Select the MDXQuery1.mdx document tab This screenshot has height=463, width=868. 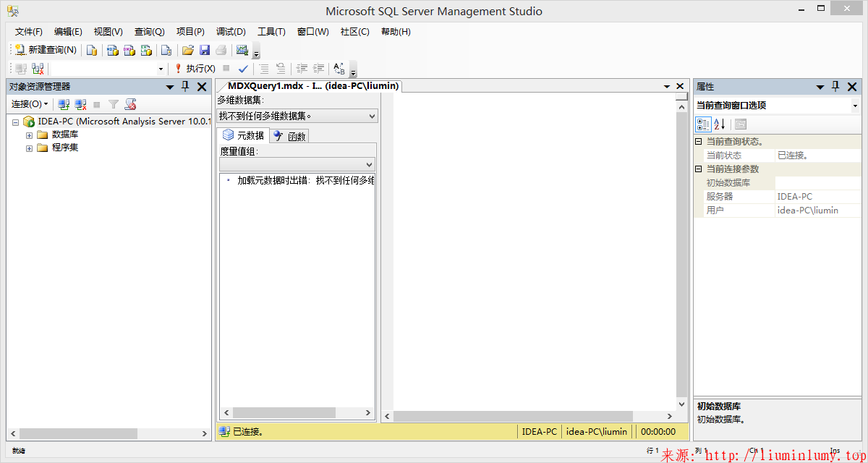(311, 86)
